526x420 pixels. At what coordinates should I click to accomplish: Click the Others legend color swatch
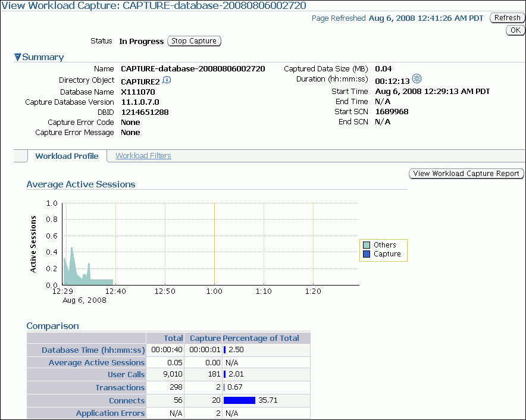pos(367,245)
